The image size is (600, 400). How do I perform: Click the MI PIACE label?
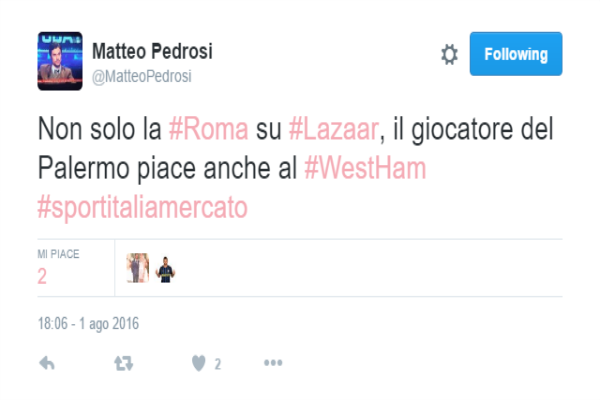(x=58, y=254)
